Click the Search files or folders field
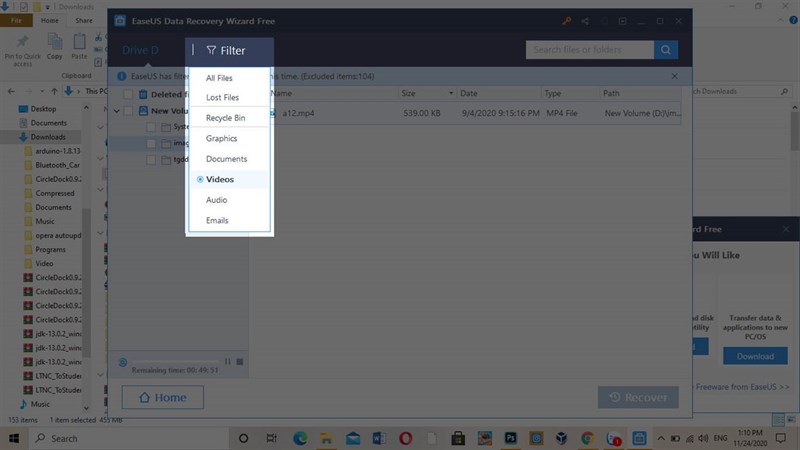Image resolution: width=800 pixels, height=450 pixels. (590, 49)
